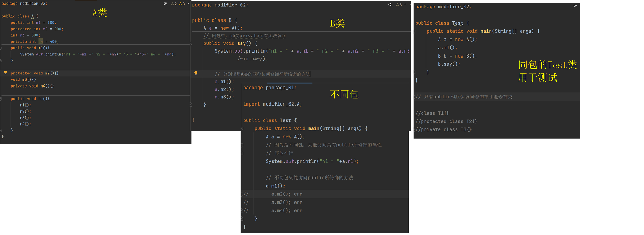Click 'm1();' call inside hi() method

(x=25, y=105)
